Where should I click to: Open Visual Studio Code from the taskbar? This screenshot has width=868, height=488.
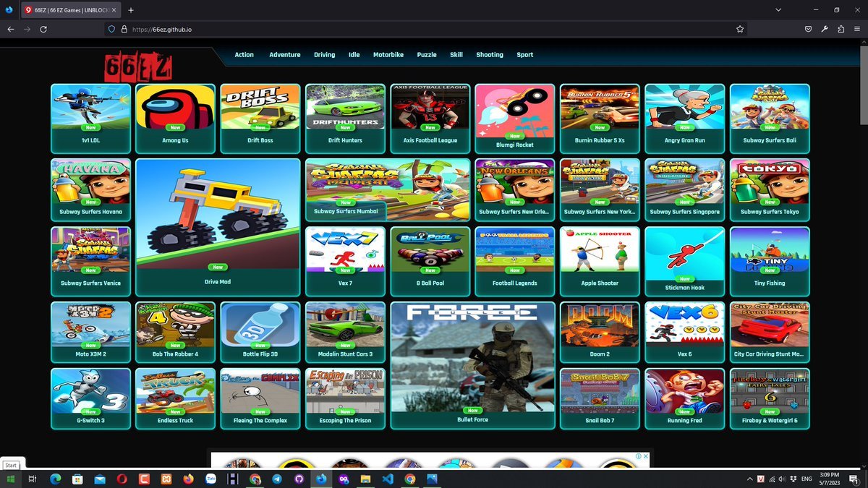[x=387, y=479]
